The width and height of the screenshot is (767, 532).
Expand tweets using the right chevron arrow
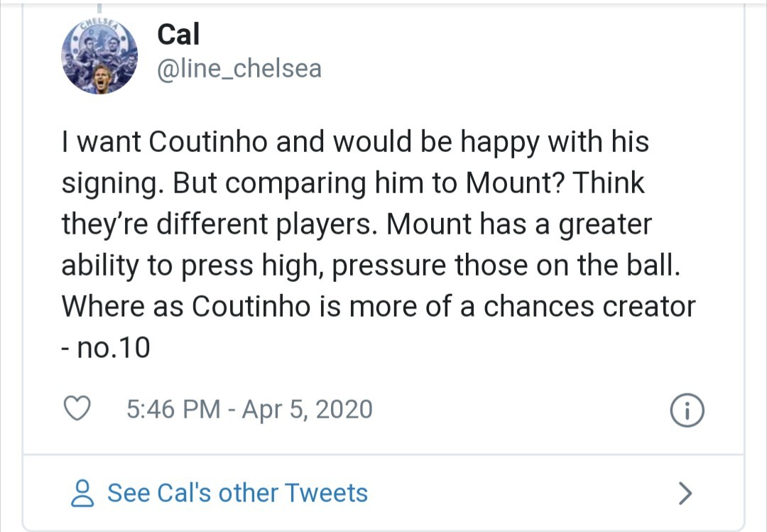coord(684,492)
